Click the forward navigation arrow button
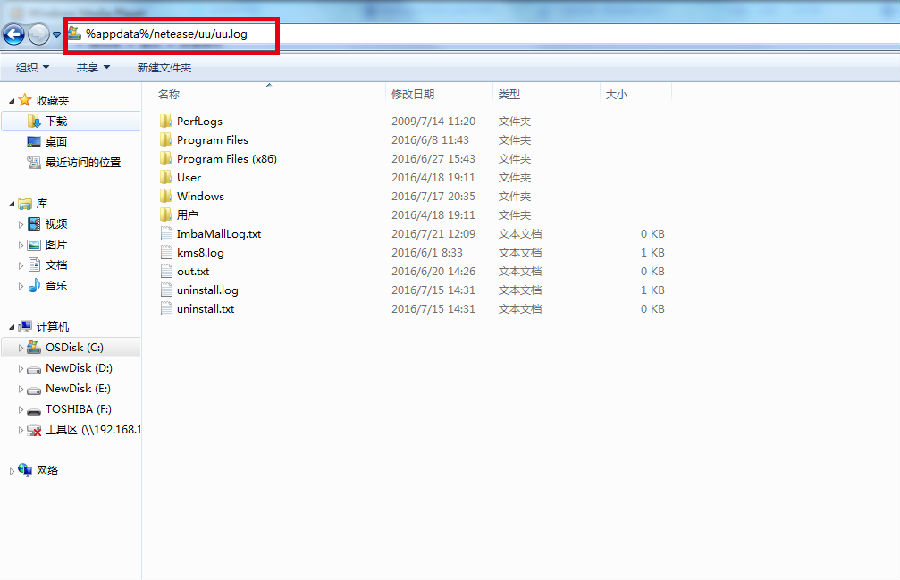Screen dimensions: 900x580 38,35
